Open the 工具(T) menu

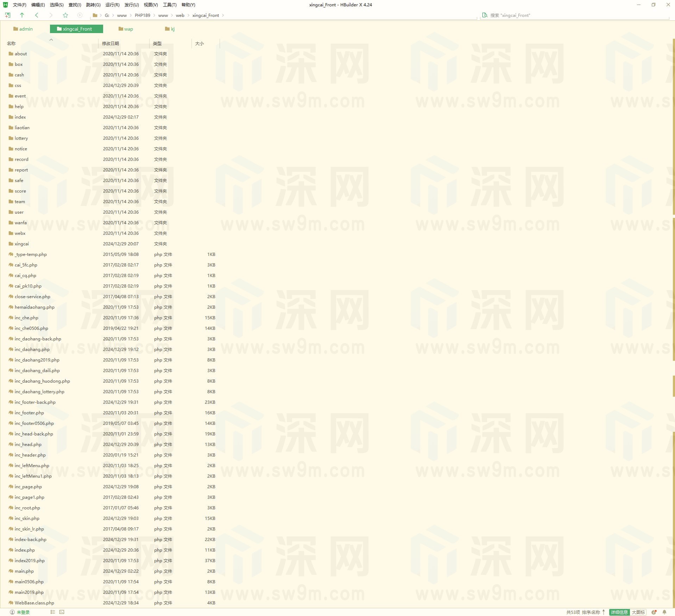pos(170,5)
